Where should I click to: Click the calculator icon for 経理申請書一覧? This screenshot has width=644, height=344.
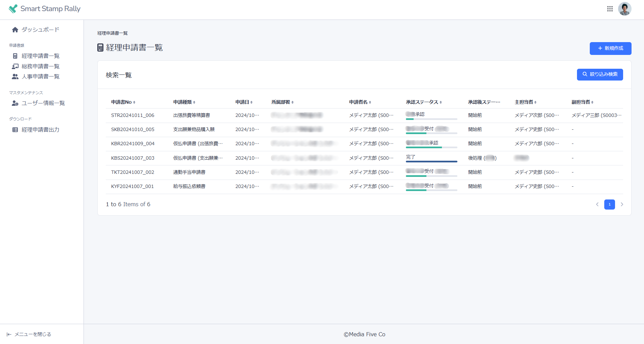[x=15, y=56]
